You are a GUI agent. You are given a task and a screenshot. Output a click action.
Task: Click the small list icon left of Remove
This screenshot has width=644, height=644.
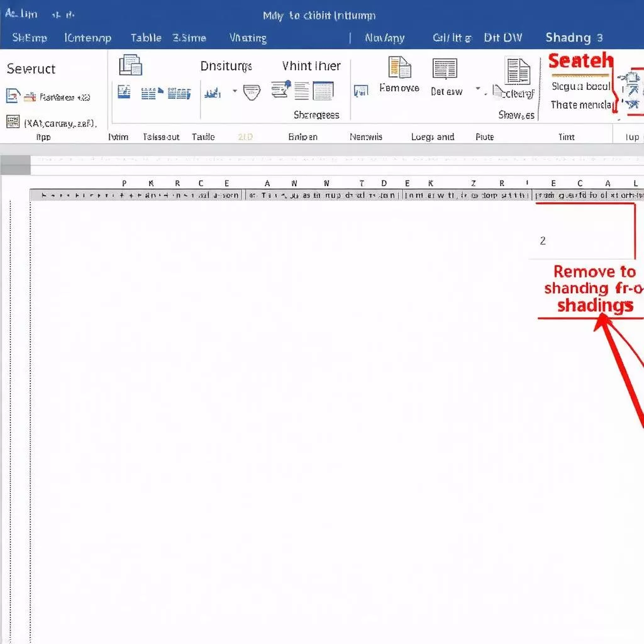[x=360, y=90]
